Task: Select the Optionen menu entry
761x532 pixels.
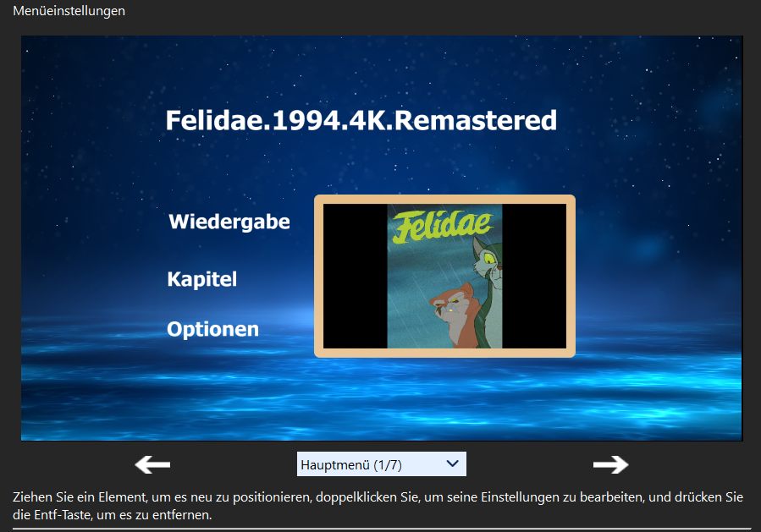Action: pyautogui.click(x=212, y=329)
